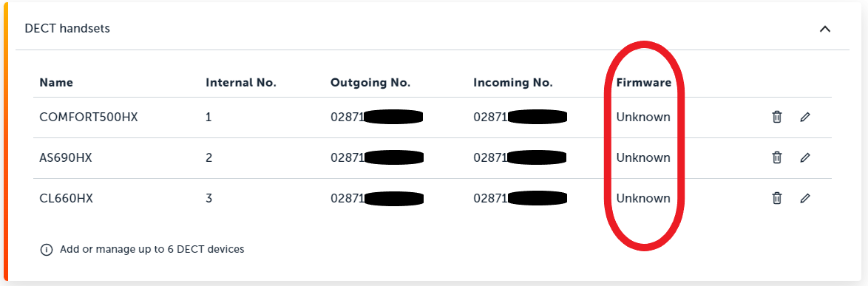868x286 pixels.
Task: Click the Internal No. column header
Action: (241, 83)
